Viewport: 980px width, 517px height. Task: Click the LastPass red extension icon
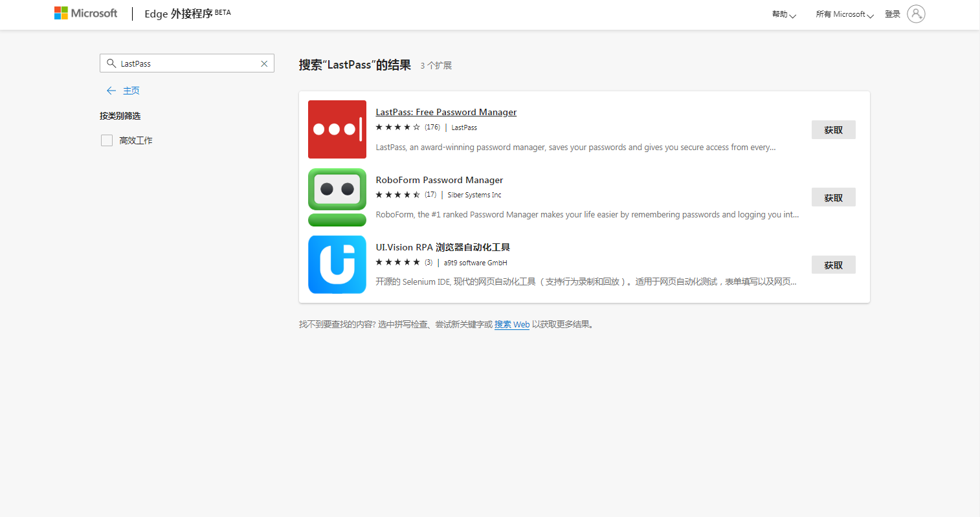337,129
